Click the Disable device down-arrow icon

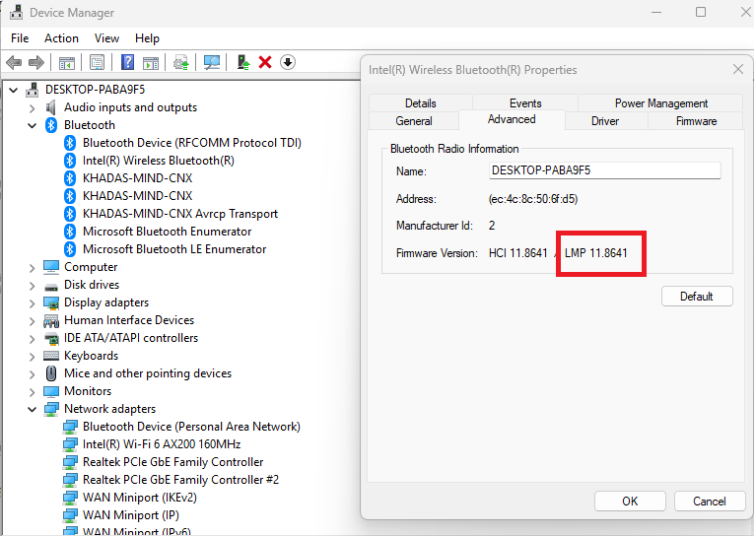tap(288, 62)
